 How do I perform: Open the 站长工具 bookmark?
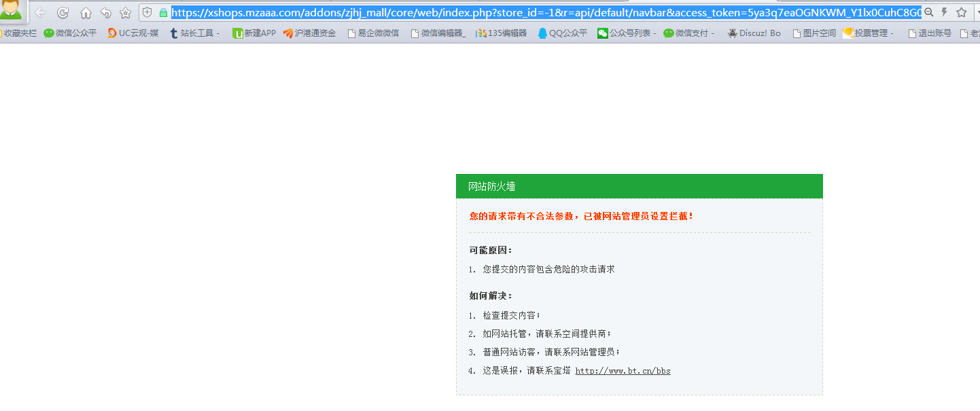[x=194, y=33]
